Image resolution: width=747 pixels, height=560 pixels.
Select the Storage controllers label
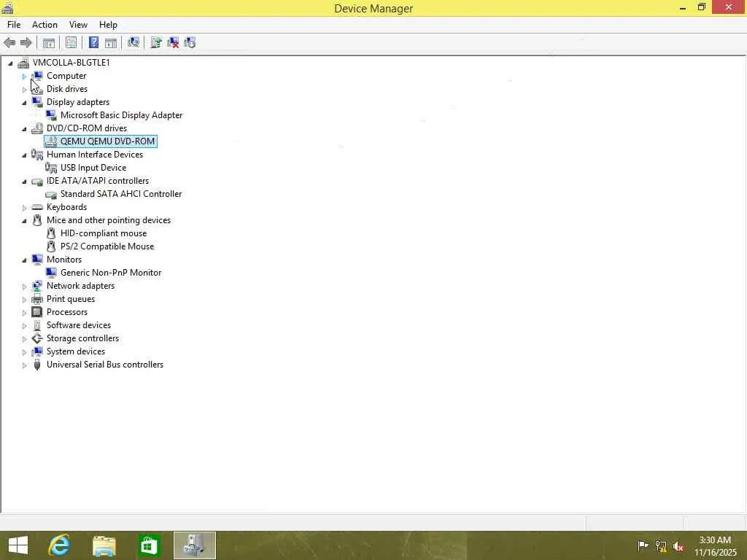point(83,338)
